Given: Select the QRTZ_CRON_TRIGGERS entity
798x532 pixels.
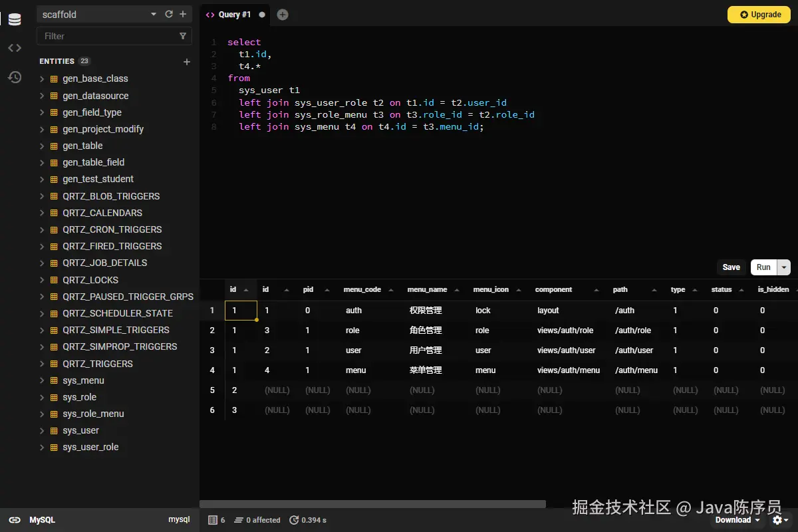Looking at the screenshot, I should click(112, 229).
